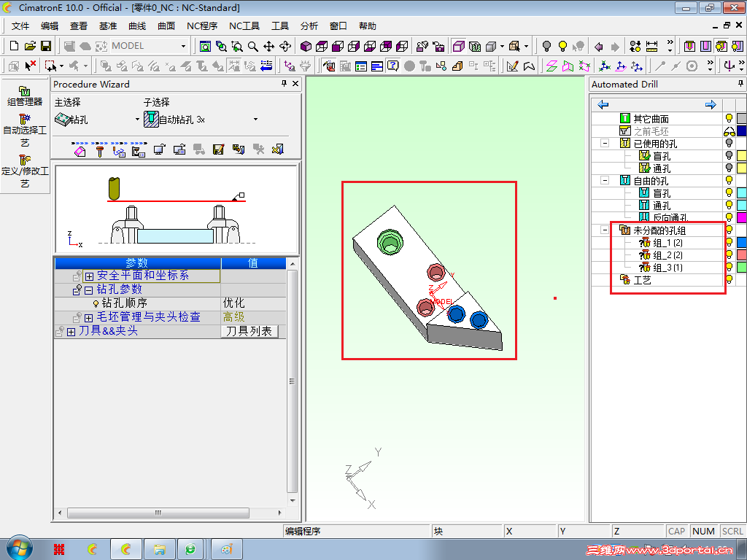Open the 子选择 自动钻孔 3x dropdown

pos(256,119)
